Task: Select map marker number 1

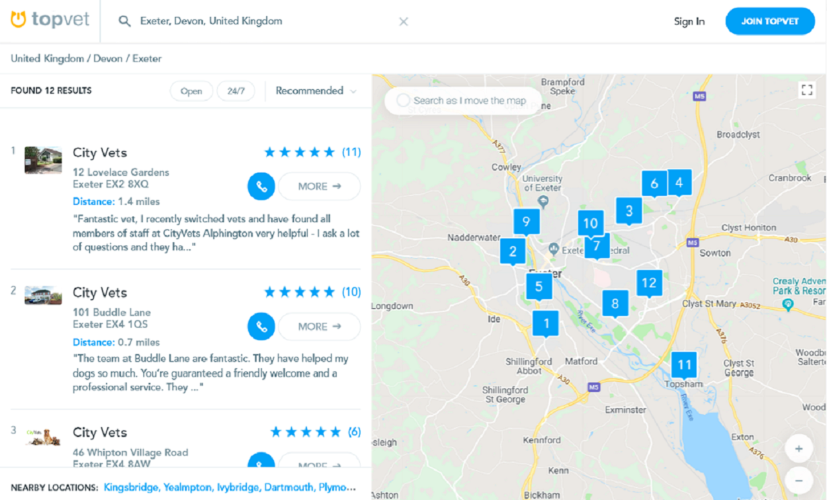Action: click(546, 323)
